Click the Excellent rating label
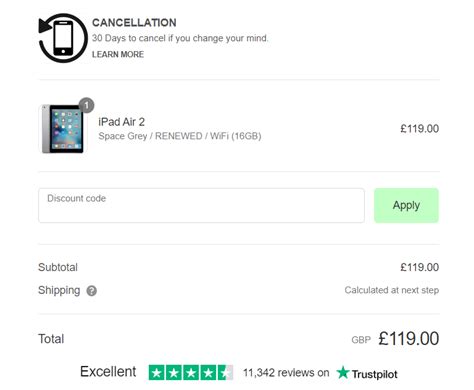The image size is (474, 390). tap(108, 372)
